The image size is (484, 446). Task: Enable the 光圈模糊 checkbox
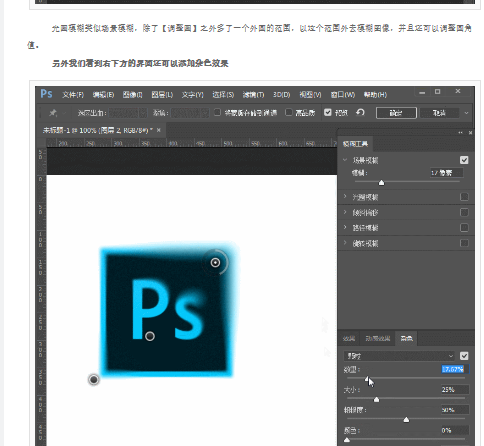coord(464,197)
